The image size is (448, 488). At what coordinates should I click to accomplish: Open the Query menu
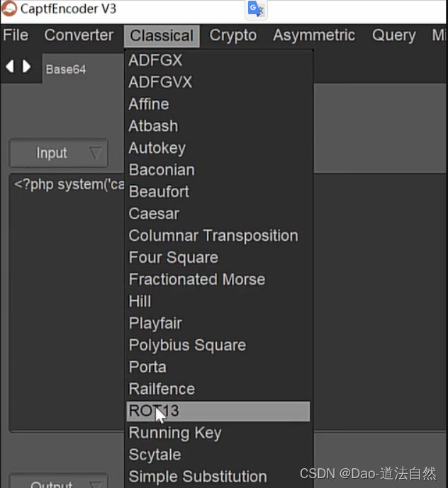394,35
